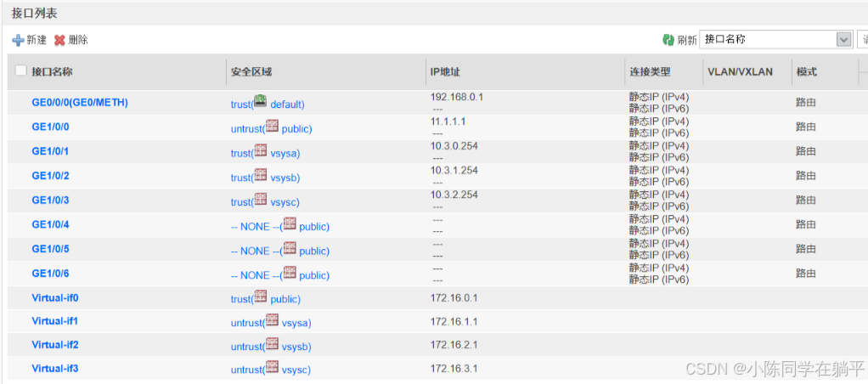
Task: Click the Delete (删除) red X icon
Action: click(x=59, y=40)
